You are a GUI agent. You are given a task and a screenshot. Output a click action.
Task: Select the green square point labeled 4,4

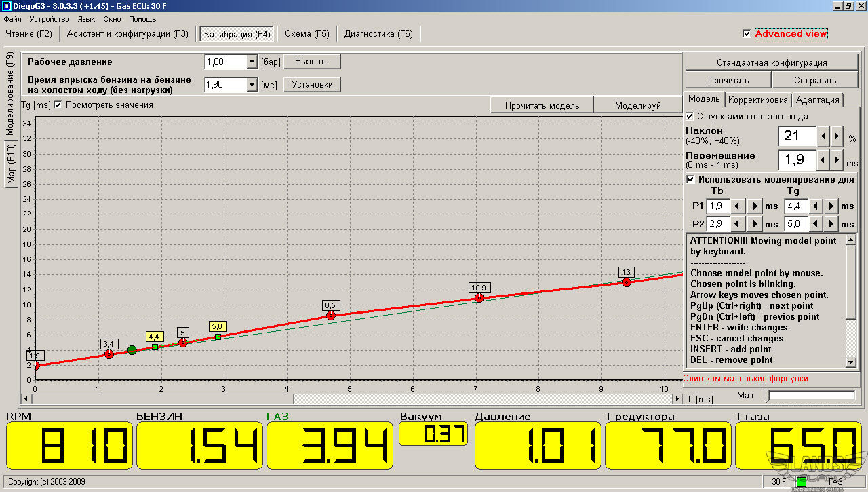point(155,347)
